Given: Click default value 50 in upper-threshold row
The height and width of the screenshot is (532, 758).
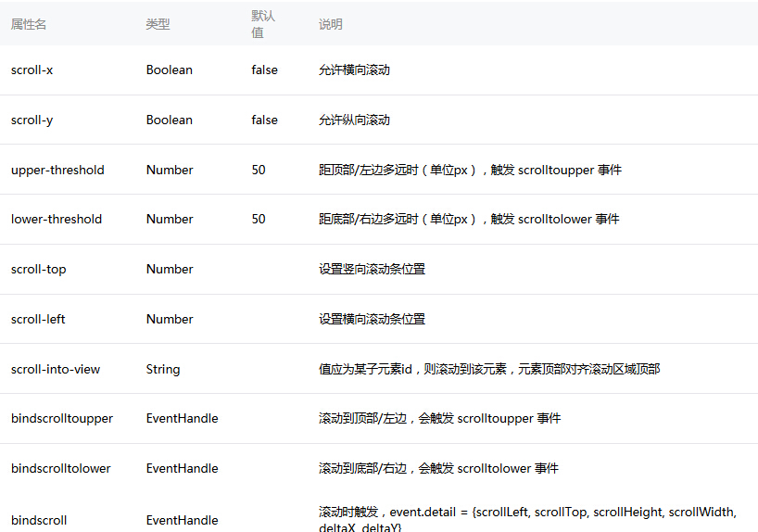Looking at the screenshot, I should click(259, 170).
